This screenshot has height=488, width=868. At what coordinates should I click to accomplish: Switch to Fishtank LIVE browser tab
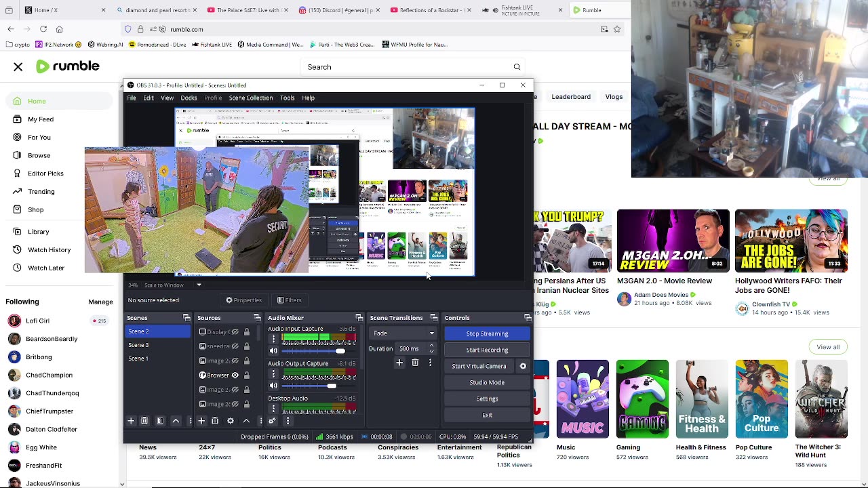522,10
